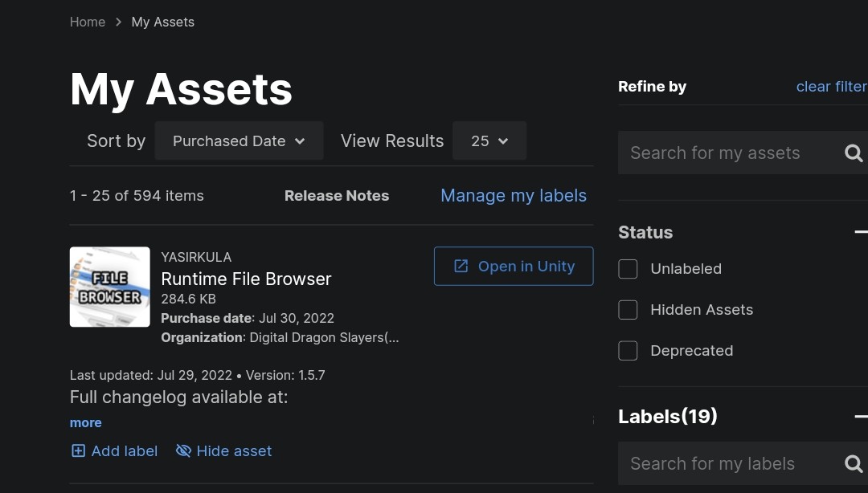Navigate to Home in the breadcrumb
The image size is (868, 493).
88,22
